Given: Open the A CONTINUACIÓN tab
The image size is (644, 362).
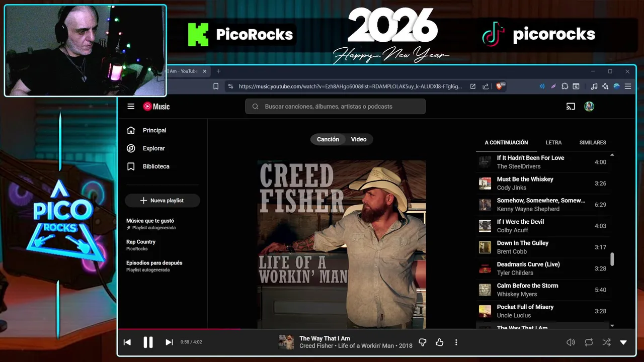Looking at the screenshot, I should pyautogui.click(x=506, y=143).
